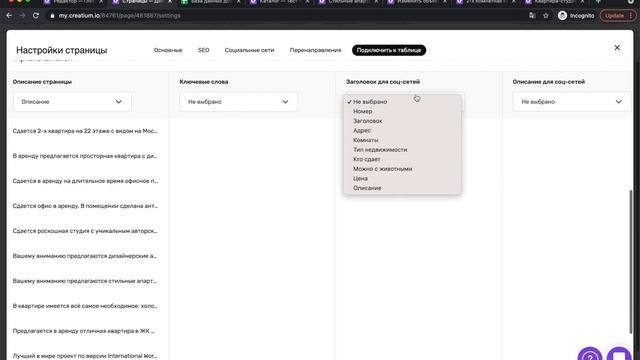
Task: Click row 'Предлагается в аренду отличная квартира'
Action: click(x=84, y=331)
